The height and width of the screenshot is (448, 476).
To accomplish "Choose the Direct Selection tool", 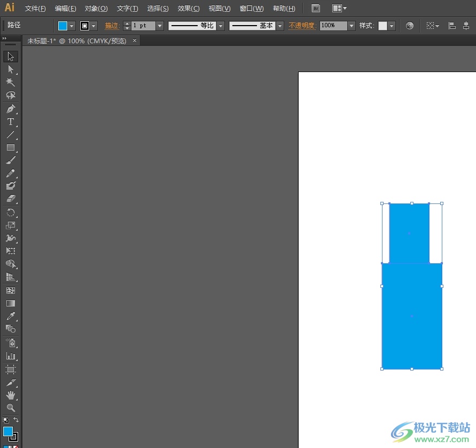I will (10, 69).
